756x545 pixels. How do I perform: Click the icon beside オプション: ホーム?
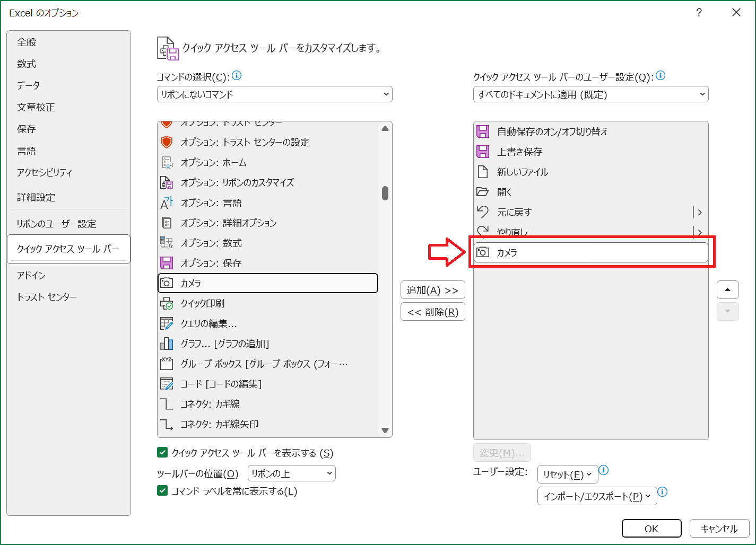pos(167,162)
